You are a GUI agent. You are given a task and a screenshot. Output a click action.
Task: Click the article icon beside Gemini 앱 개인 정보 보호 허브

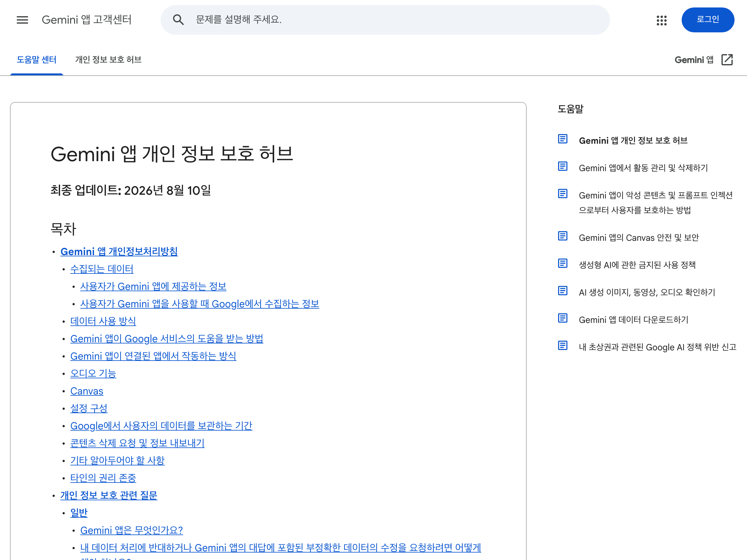[563, 139]
